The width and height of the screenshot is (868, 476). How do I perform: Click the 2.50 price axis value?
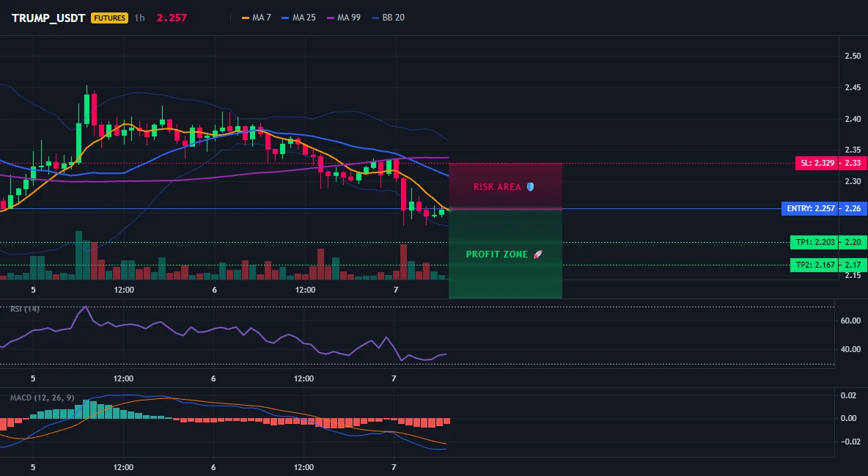pyautogui.click(x=853, y=56)
